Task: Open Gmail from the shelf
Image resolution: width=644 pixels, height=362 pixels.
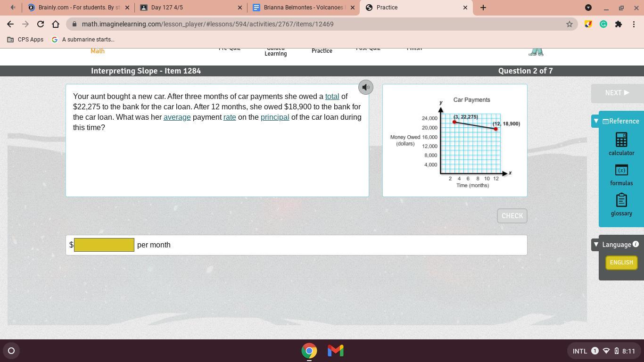Action: tap(336, 351)
